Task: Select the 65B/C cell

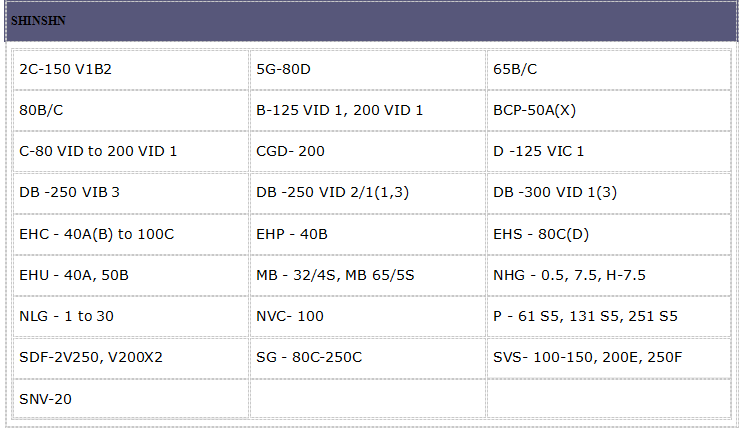Action: 515,70
